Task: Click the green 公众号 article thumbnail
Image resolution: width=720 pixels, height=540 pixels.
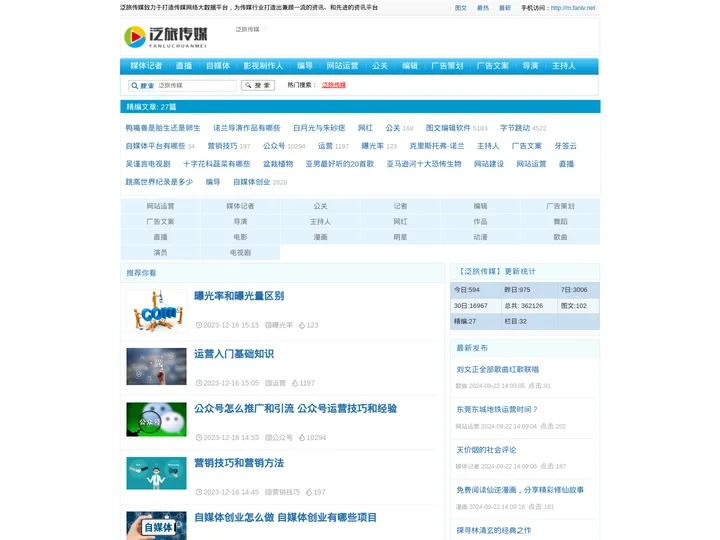Action: 156,420
